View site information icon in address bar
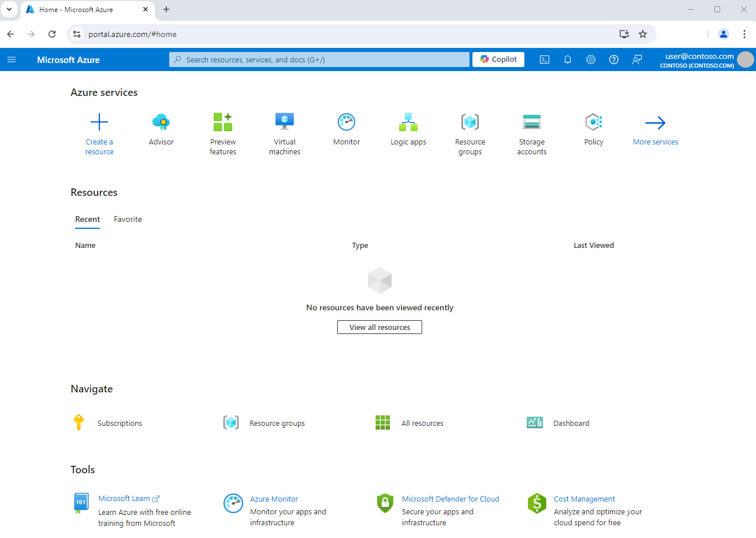This screenshot has width=756, height=538. point(77,34)
